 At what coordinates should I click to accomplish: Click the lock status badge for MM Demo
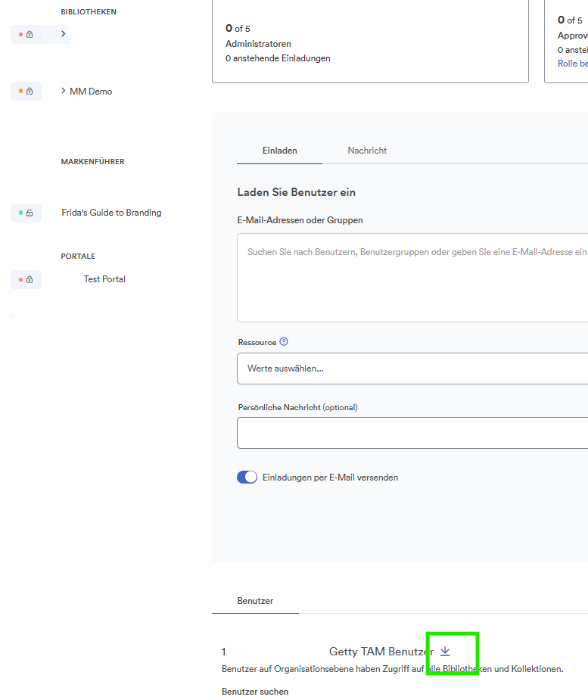(x=26, y=91)
